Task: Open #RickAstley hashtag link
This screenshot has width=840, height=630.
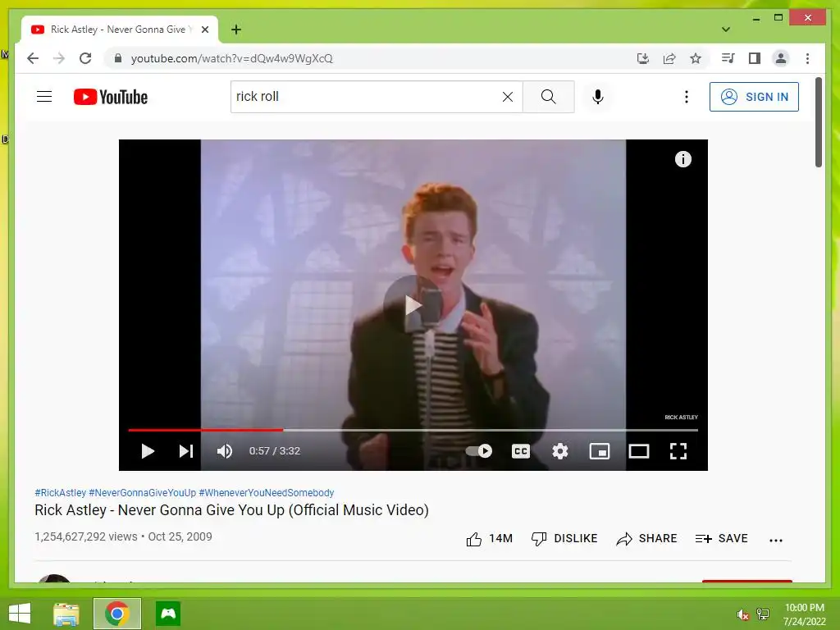Action: (x=60, y=492)
